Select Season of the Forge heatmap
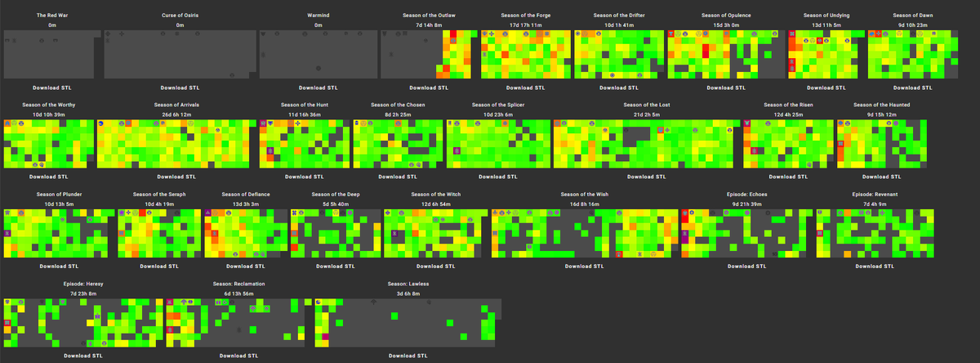 [x=526, y=54]
